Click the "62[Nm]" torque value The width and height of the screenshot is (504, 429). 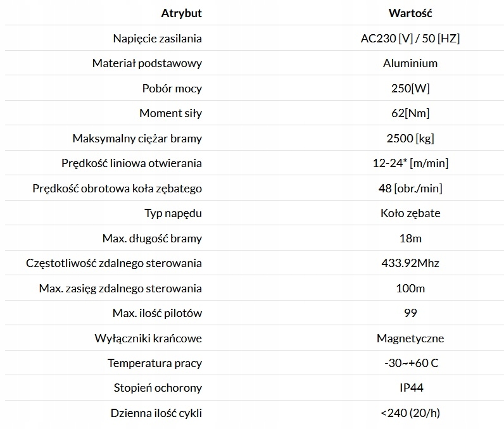[410, 113]
